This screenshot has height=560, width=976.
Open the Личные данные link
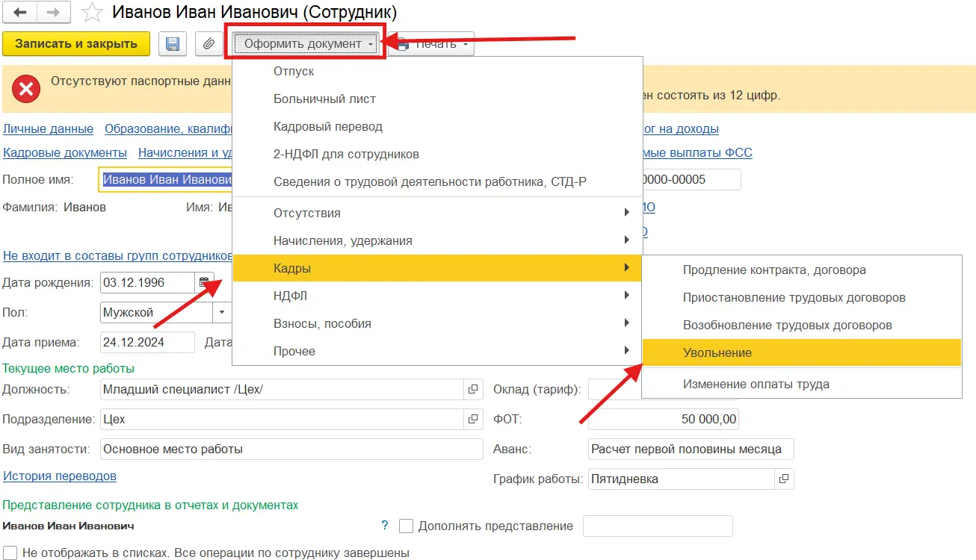(49, 129)
